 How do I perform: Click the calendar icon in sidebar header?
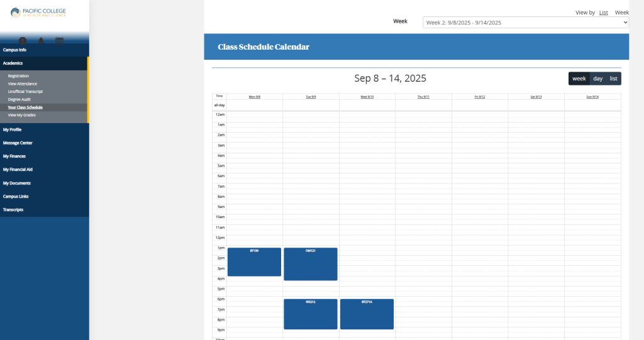(59, 41)
